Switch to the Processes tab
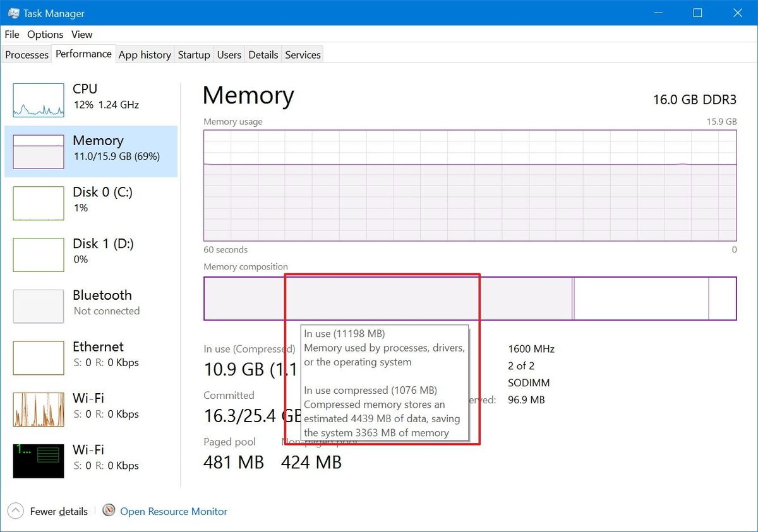The height and width of the screenshot is (532, 758). 27,55
